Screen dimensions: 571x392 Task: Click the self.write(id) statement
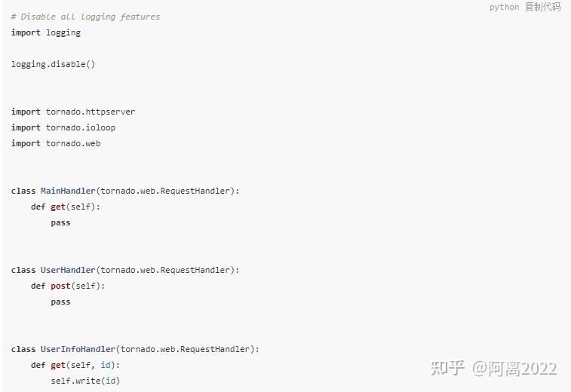[x=85, y=381]
